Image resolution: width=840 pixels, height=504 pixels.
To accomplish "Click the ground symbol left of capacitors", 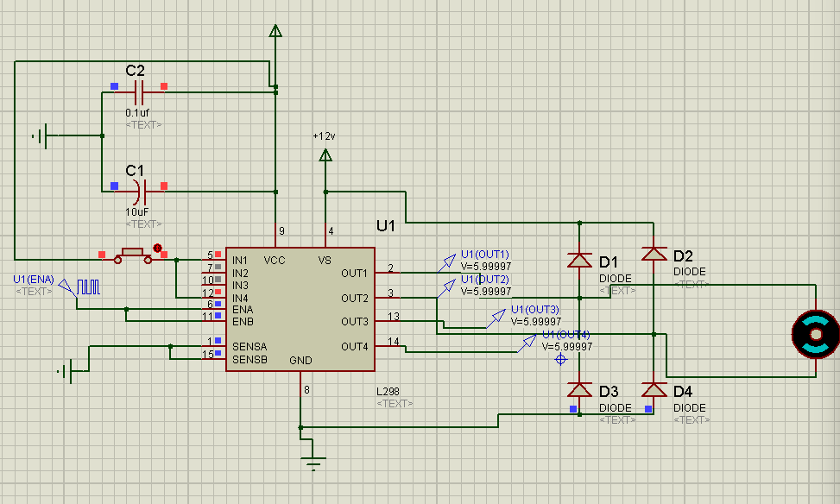I will point(40,135).
